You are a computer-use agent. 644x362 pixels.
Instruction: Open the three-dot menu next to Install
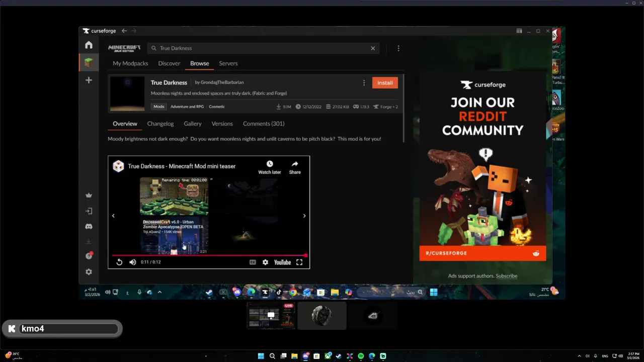364,83
